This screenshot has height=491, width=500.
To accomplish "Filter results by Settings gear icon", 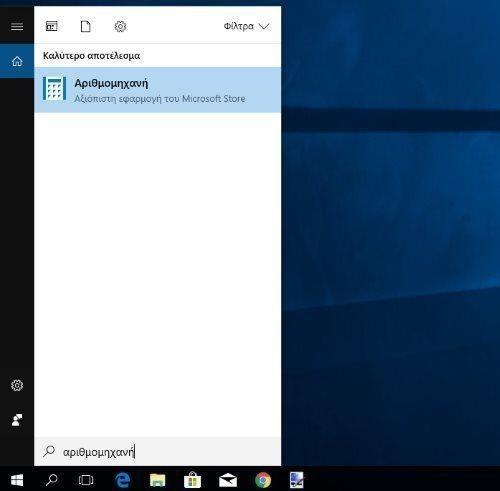I will [120, 26].
